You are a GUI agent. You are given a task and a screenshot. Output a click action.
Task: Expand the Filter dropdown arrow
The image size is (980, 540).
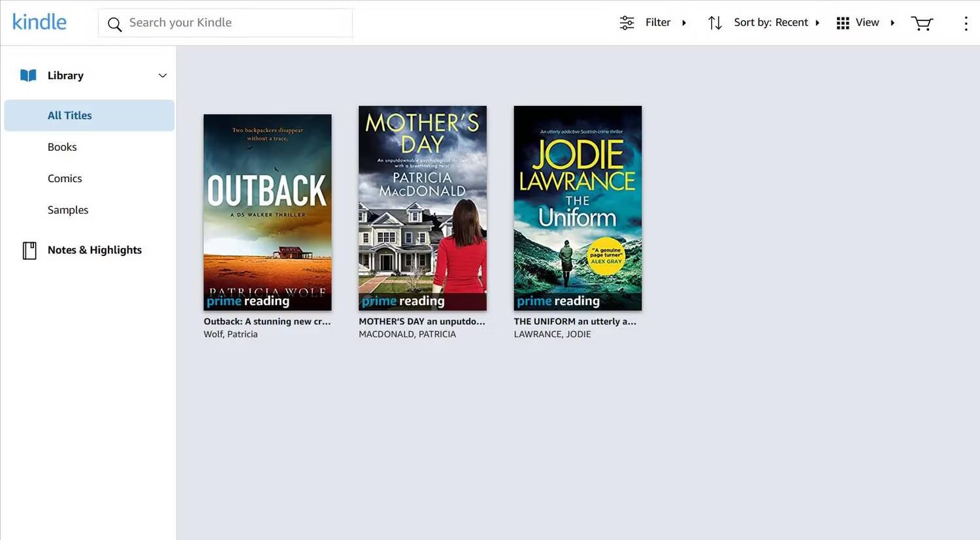tap(684, 23)
